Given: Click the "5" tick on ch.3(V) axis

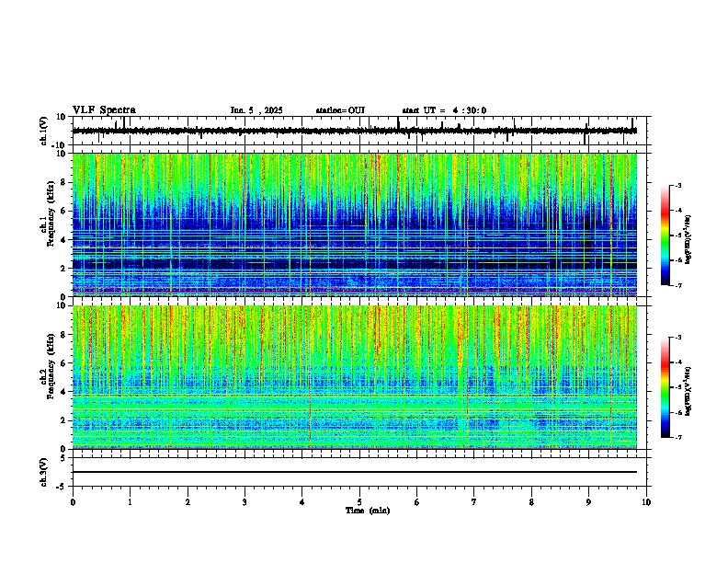Looking at the screenshot, I should click(x=63, y=458).
